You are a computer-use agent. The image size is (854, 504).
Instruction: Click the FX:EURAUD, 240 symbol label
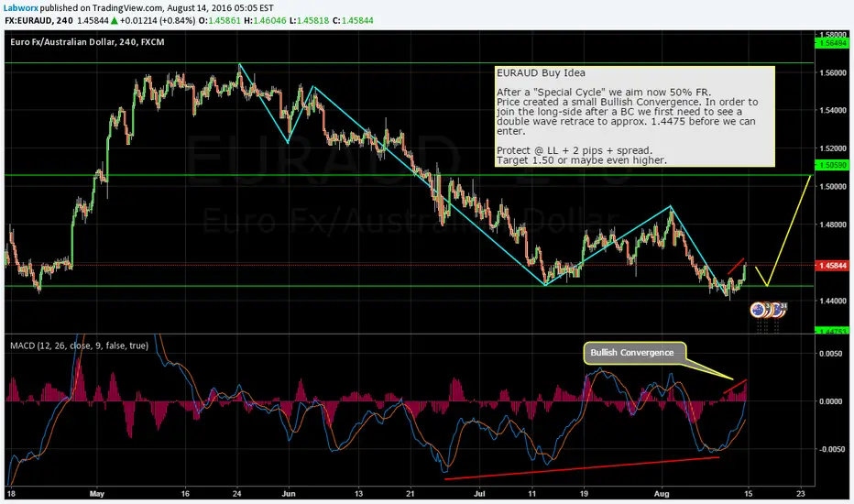click(39, 21)
